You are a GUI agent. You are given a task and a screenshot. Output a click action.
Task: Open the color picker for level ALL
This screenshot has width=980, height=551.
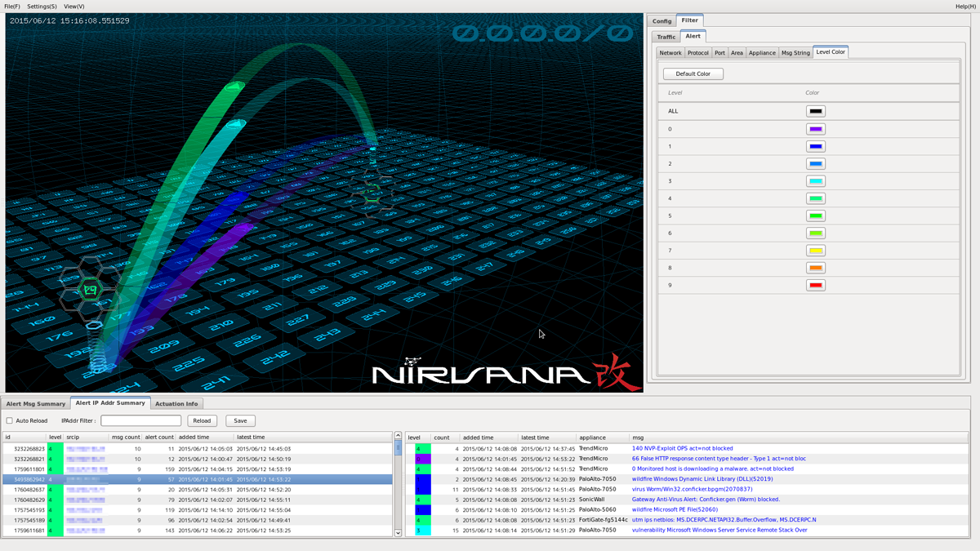point(815,111)
